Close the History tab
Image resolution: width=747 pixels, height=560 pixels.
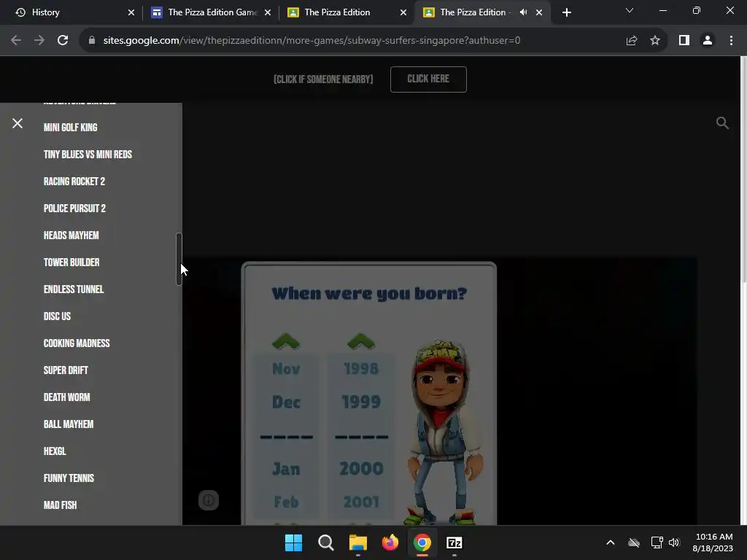click(x=131, y=12)
